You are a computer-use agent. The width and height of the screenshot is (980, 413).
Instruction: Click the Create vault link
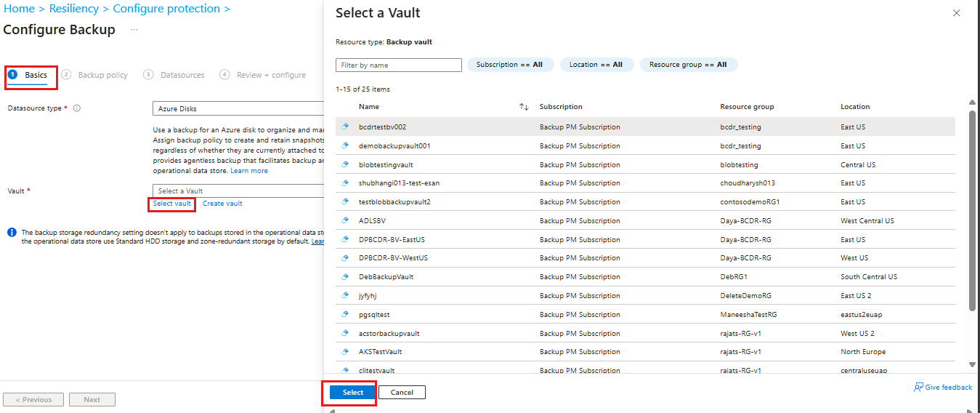point(222,204)
